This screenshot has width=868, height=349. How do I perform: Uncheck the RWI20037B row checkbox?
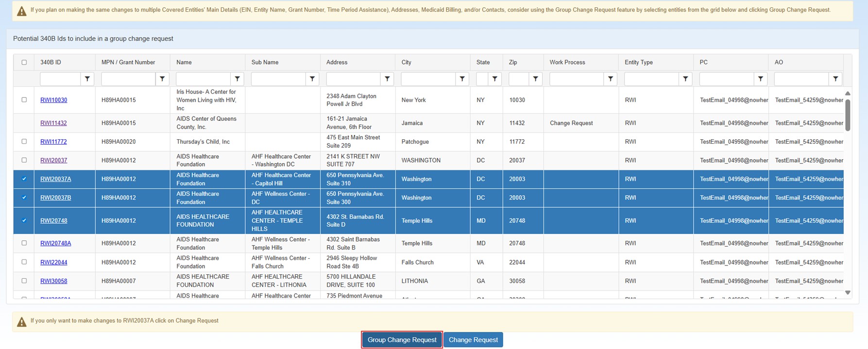click(24, 198)
